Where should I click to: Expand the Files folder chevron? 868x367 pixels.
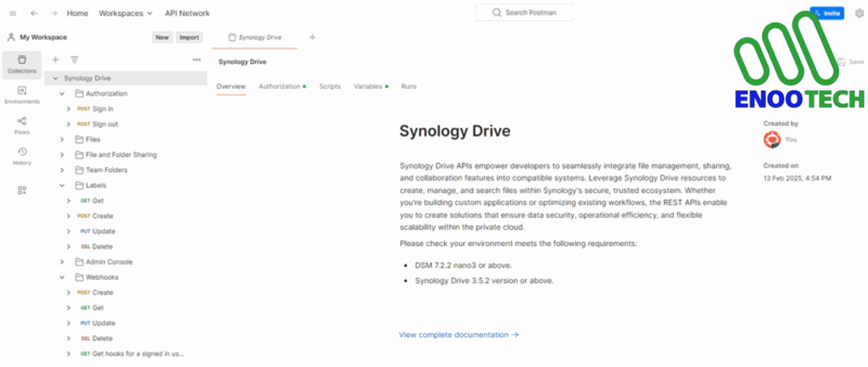click(x=62, y=139)
